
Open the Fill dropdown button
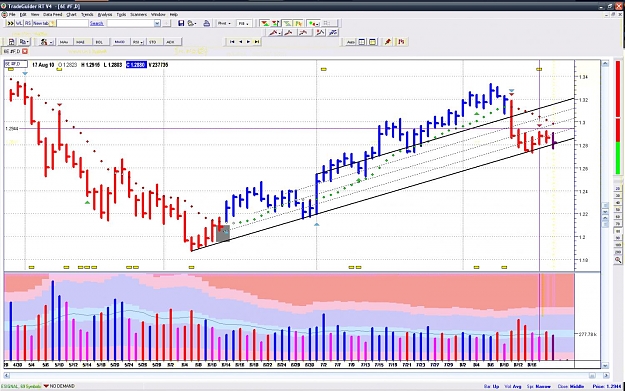point(243,24)
